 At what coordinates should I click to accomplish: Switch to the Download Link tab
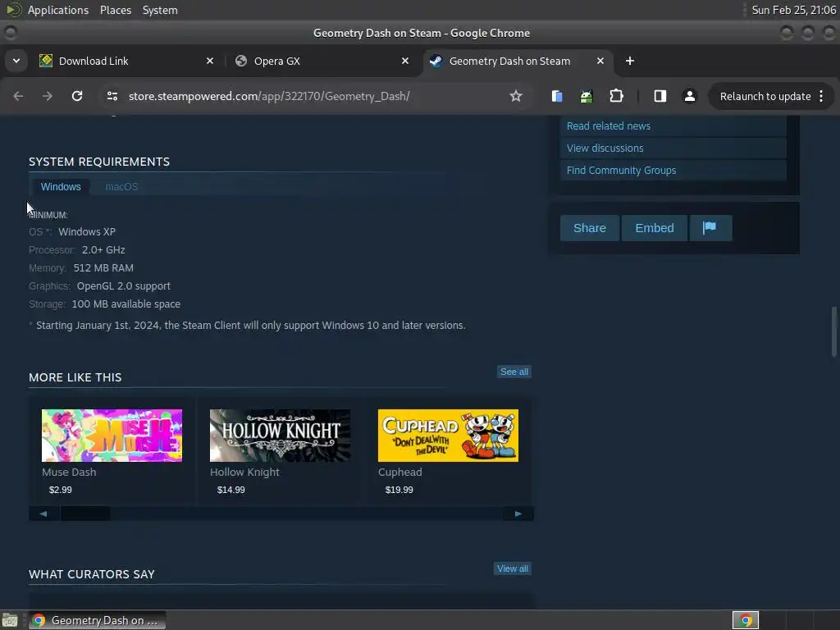click(126, 61)
